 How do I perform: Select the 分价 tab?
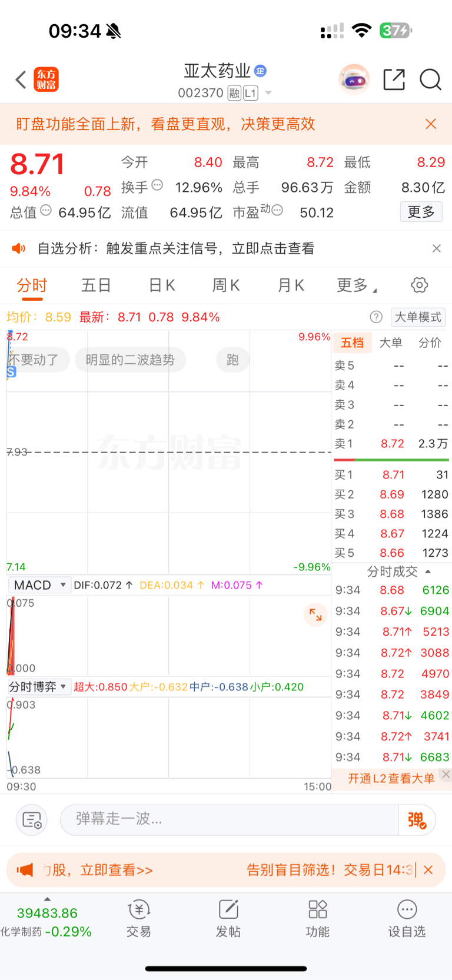(430, 343)
